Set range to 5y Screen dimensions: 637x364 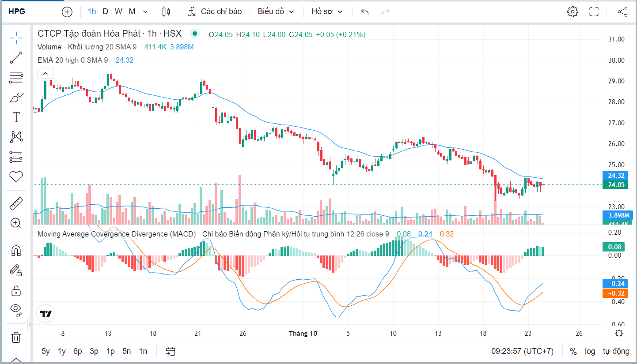[x=46, y=352]
